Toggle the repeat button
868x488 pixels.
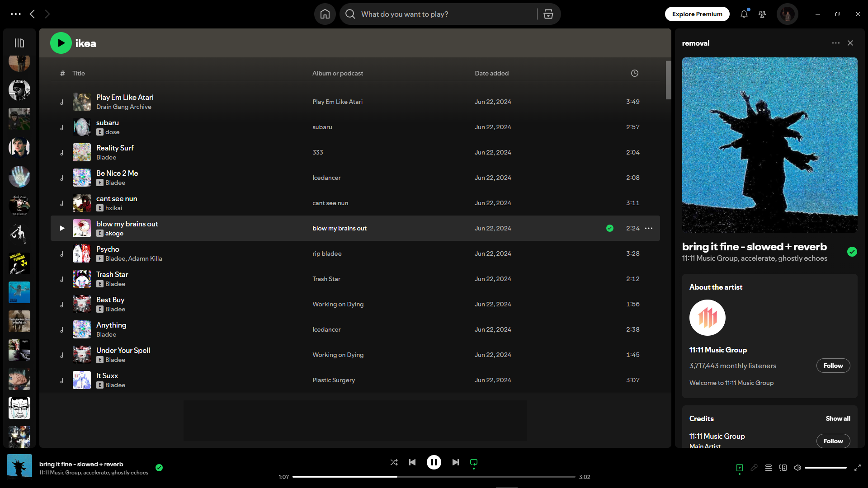click(x=473, y=462)
